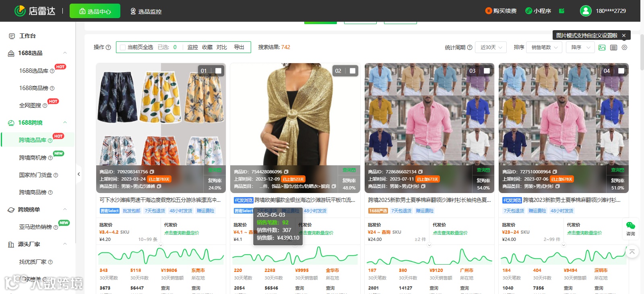Toggle 当前页全选 checkbox
The width and height of the screenshot is (644, 294).
pos(123,47)
